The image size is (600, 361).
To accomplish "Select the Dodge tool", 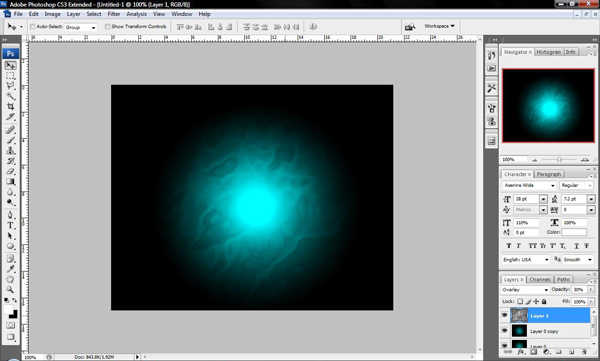I will pyautogui.click(x=10, y=202).
